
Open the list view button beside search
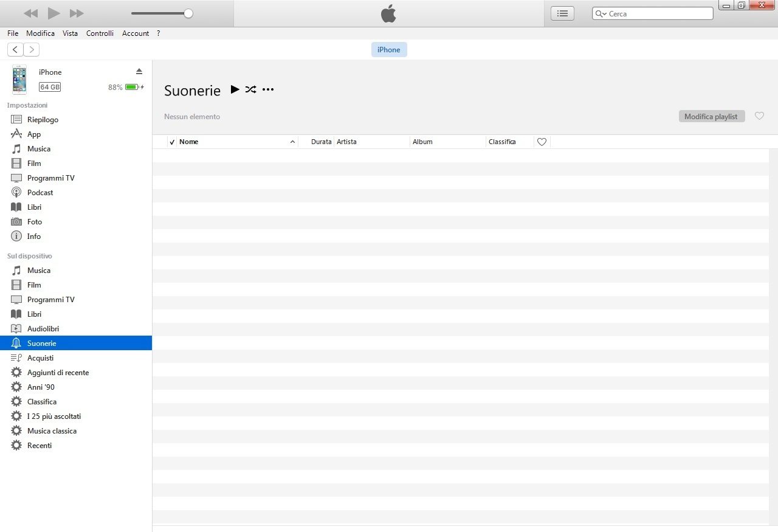pos(562,13)
